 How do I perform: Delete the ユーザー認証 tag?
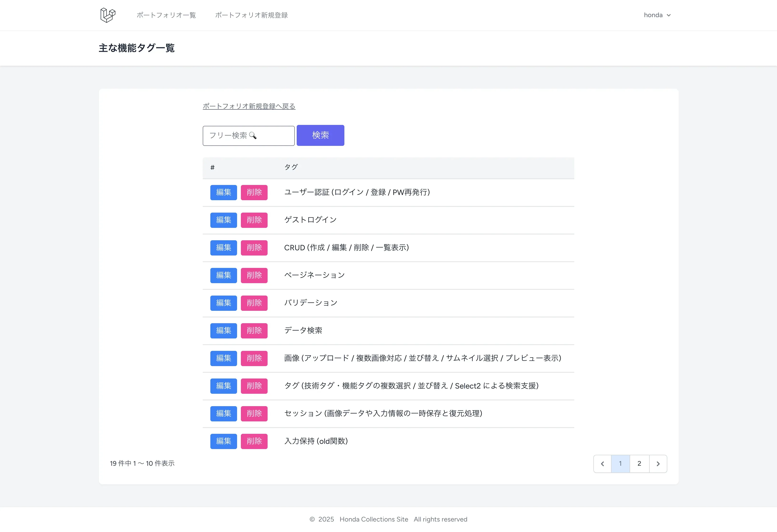254,192
